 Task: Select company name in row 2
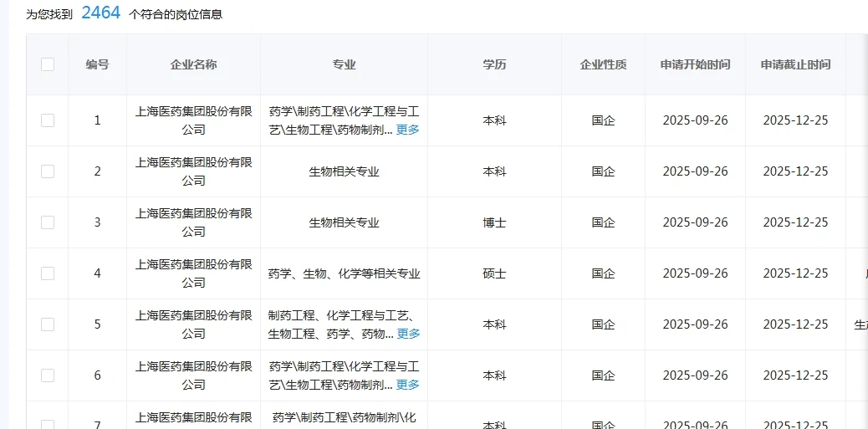[194, 171]
